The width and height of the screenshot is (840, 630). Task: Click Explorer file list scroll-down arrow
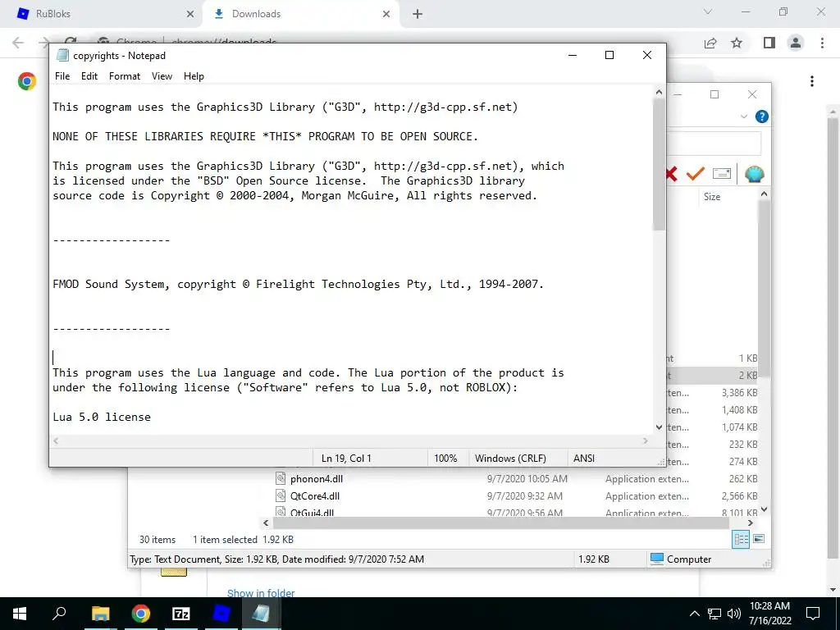pyautogui.click(x=765, y=509)
